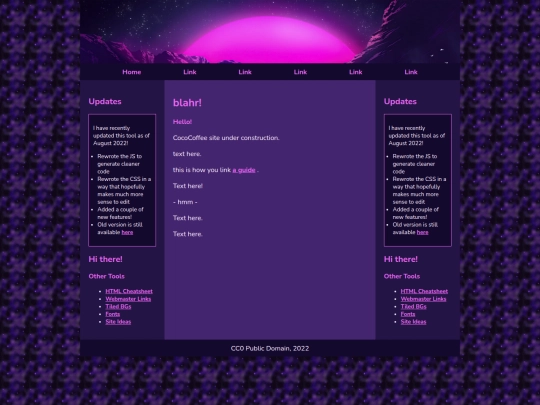
Task: Open Tiled BGs in left sidebar
Action: click(118, 307)
